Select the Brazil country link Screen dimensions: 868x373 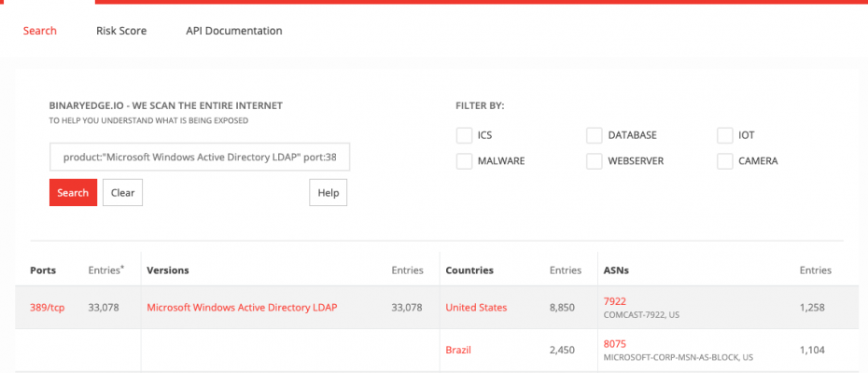[x=458, y=350]
